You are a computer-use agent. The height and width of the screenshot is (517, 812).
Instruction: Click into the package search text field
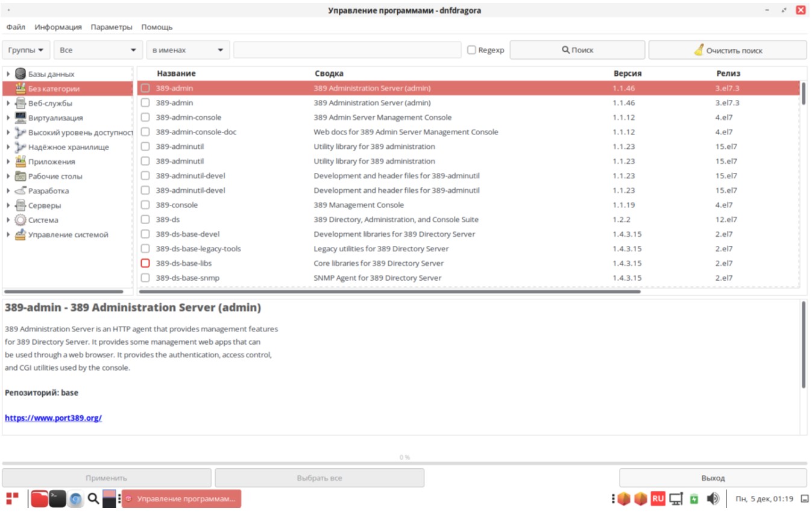pyautogui.click(x=347, y=51)
